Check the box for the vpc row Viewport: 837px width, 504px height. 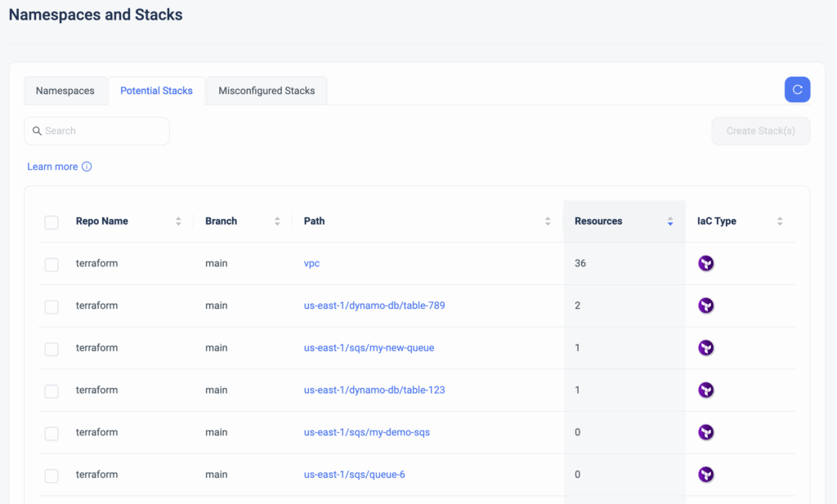point(51,265)
